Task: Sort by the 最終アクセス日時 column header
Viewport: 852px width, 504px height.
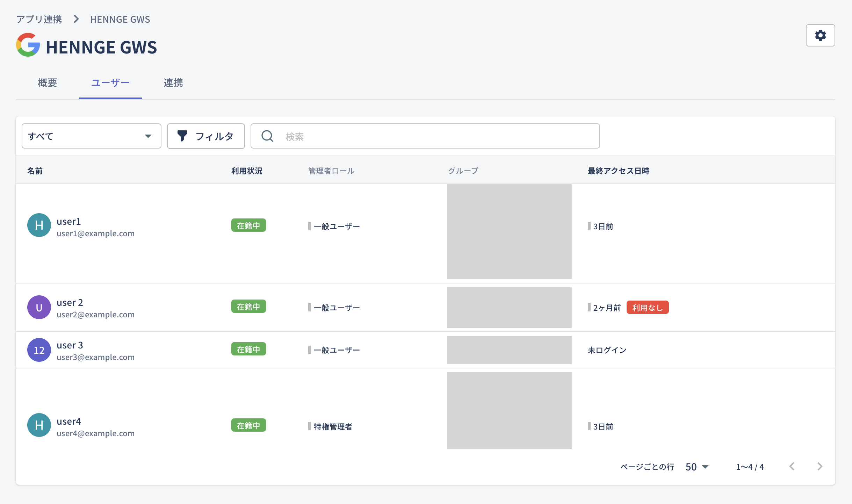Action: tap(619, 171)
